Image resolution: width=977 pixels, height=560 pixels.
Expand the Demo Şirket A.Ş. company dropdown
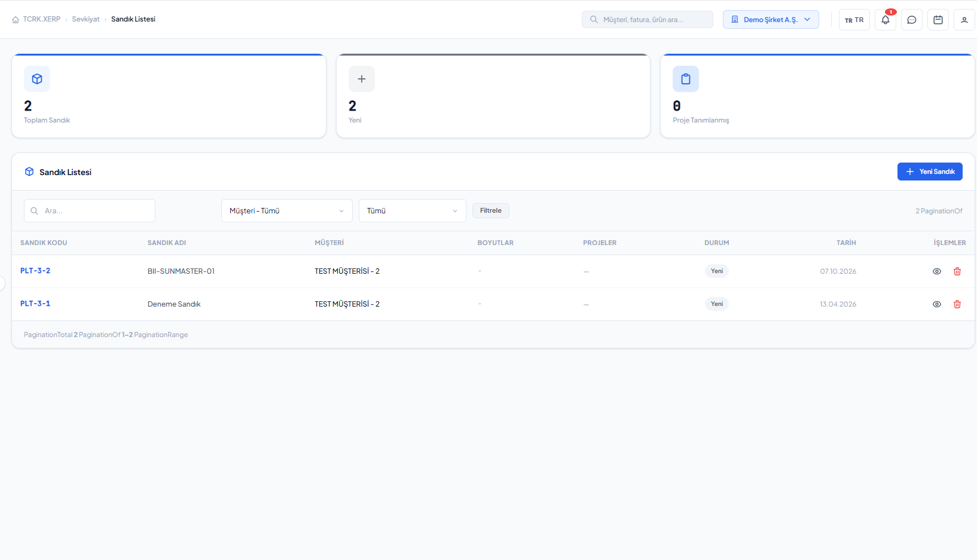(x=771, y=20)
